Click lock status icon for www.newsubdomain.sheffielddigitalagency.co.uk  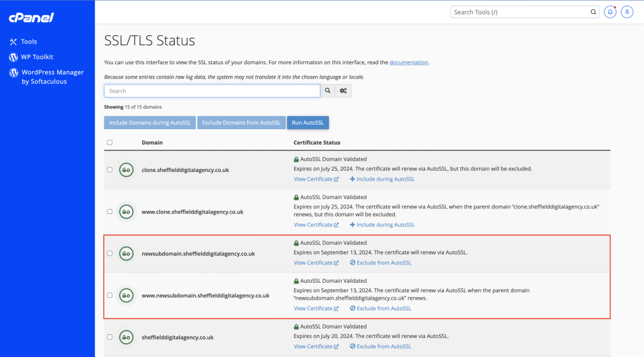[x=126, y=295]
